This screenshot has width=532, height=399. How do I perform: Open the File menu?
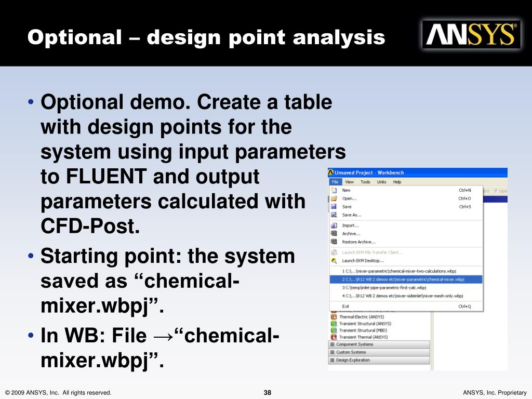[x=335, y=182]
